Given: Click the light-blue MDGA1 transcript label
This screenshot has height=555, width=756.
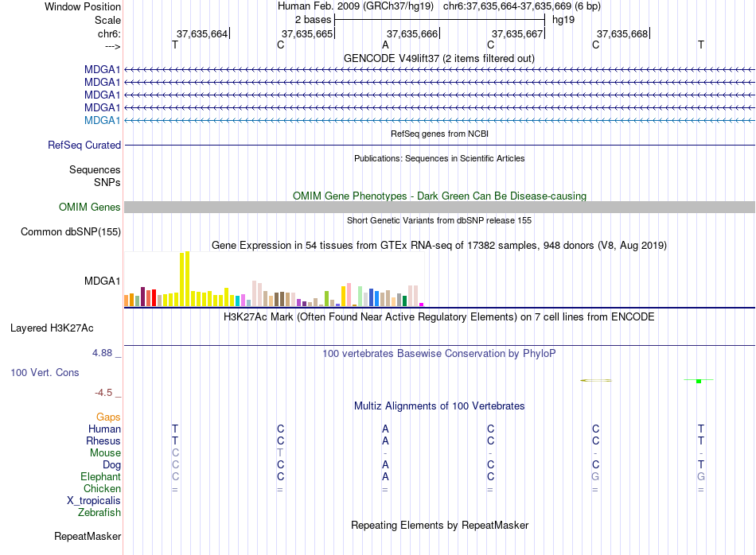Looking at the screenshot, I should point(102,120).
